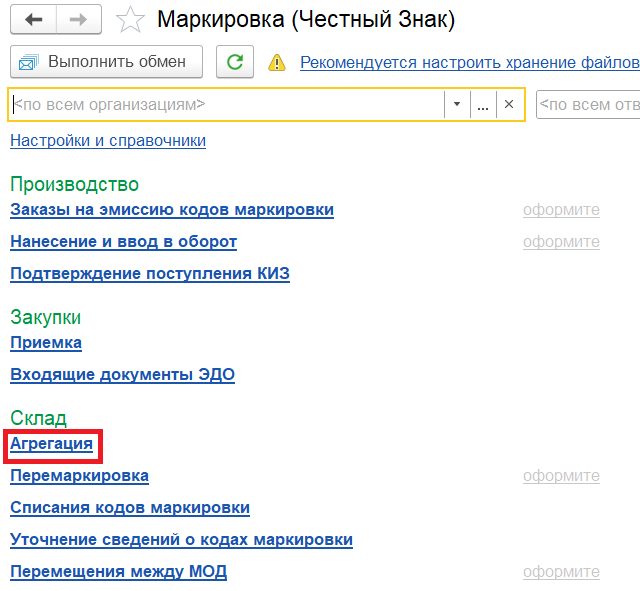Open Перемещения между МОД link

[118, 571]
